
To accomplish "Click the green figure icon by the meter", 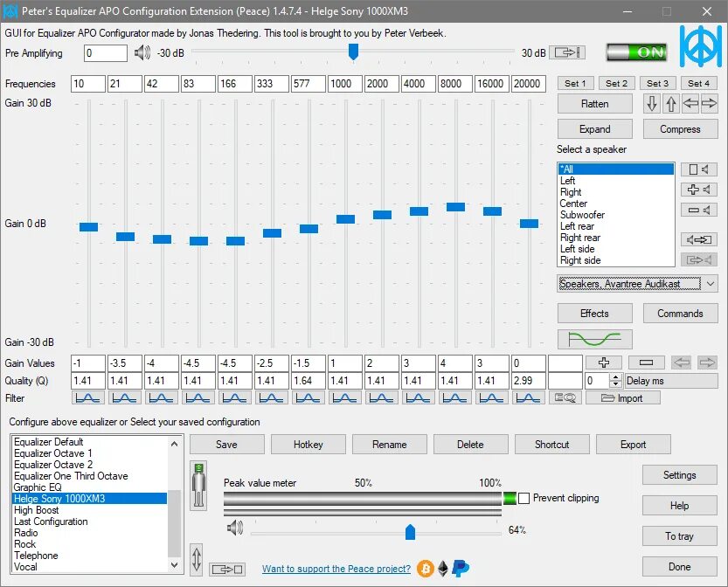I will coord(198,486).
